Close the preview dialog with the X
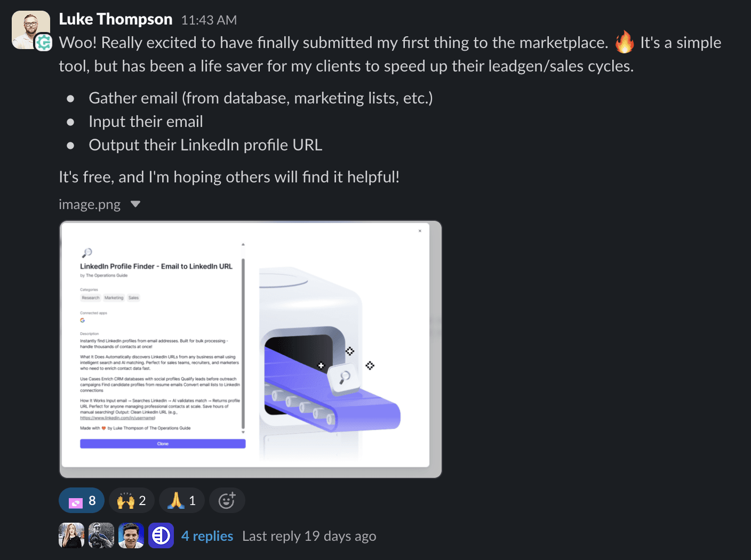The height and width of the screenshot is (560, 751). (x=420, y=231)
